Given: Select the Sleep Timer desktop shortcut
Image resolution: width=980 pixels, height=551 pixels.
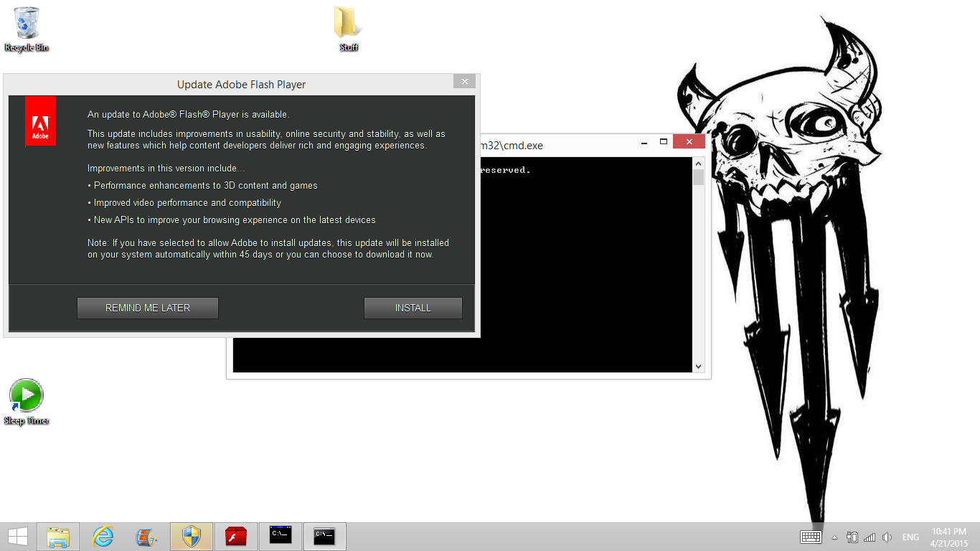Looking at the screenshot, I should tap(27, 402).
